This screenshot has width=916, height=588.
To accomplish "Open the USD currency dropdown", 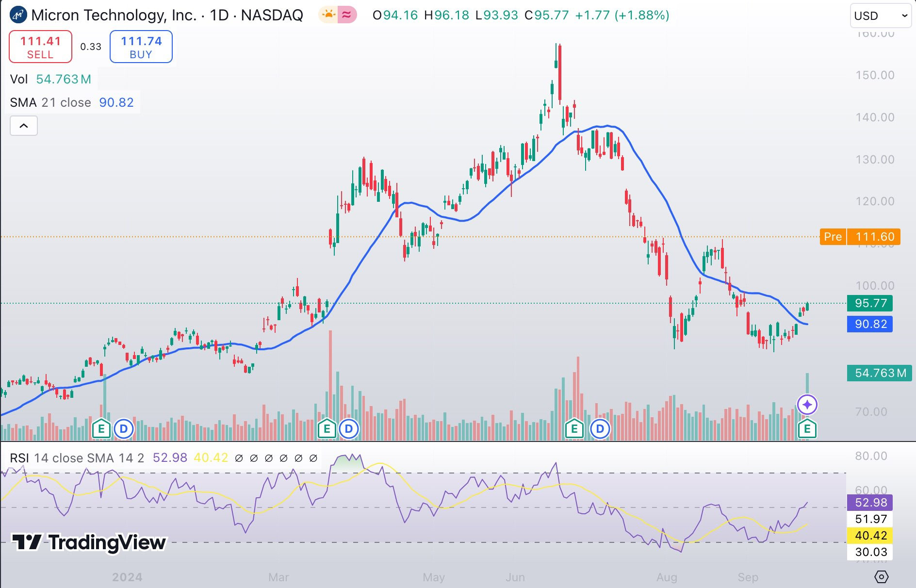I will click(x=881, y=16).
